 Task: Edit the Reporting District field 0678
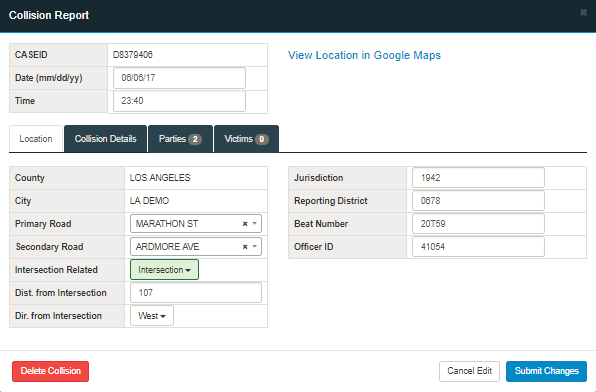[x=478, y=201]
